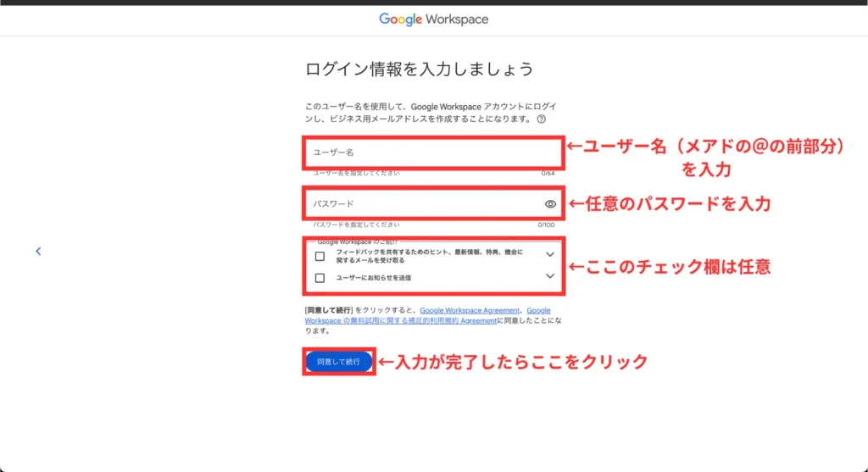Click the ユーザー名を指定してください hint text
The image size is (868, 472).
(x=356, y=173)
